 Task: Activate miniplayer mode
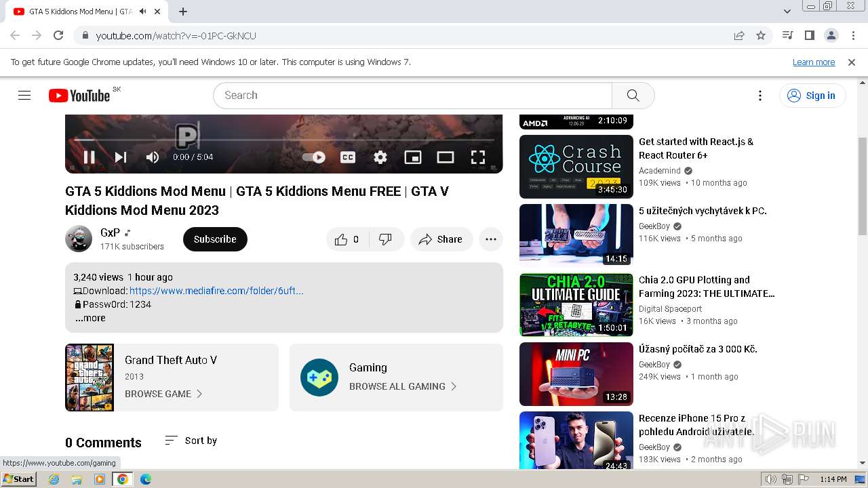point(413,157)
